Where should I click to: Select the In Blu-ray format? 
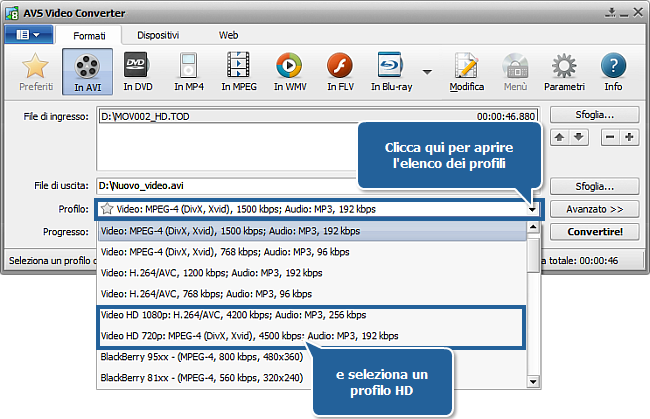pyautogui.click(x=391, y=72)
